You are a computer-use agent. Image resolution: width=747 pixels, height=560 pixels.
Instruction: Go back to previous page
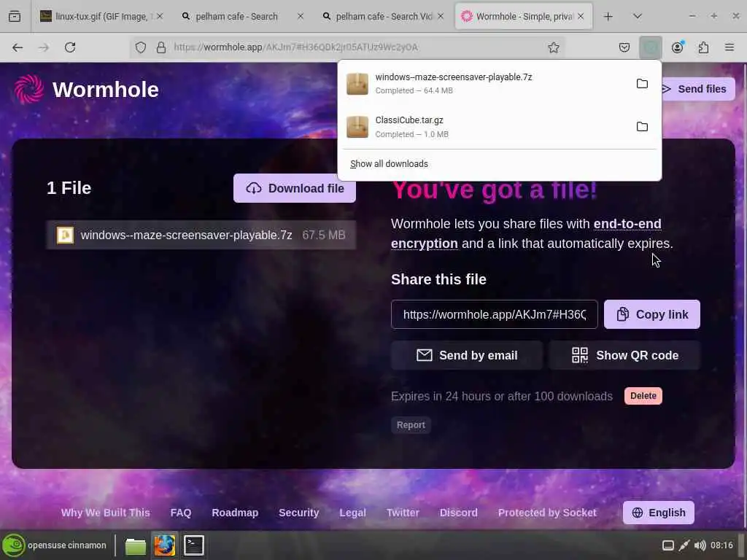[x=18, y=47]
